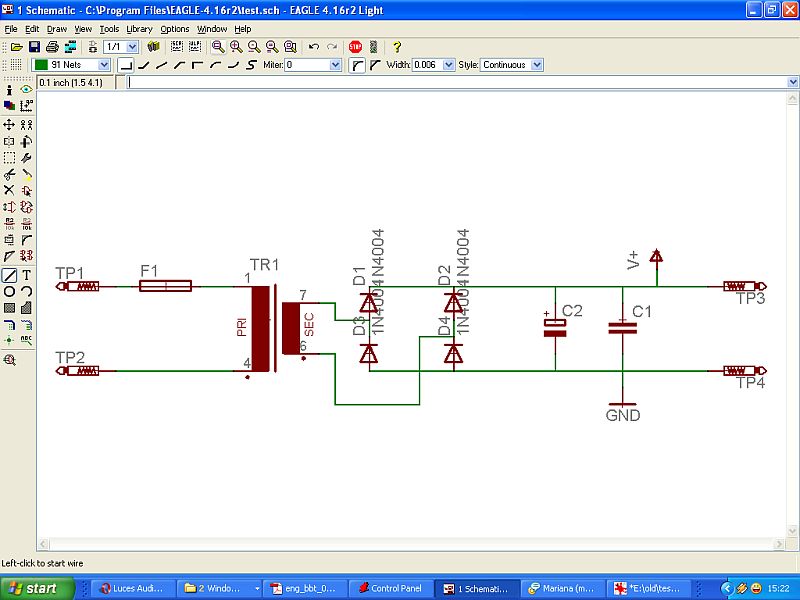Open the Style Continuous dropdown
The width and height of the screenshot is (800, 600).
coord(537,65)
